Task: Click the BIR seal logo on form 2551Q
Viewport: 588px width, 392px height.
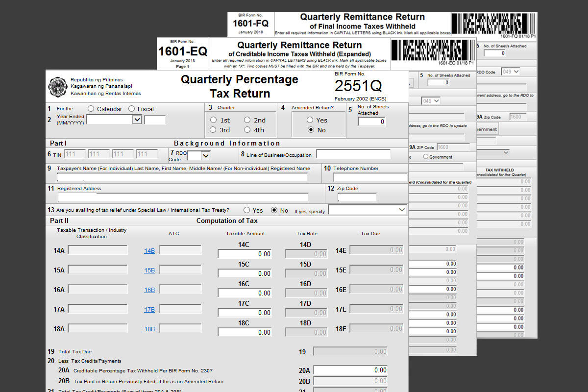Action: point(58,86)
